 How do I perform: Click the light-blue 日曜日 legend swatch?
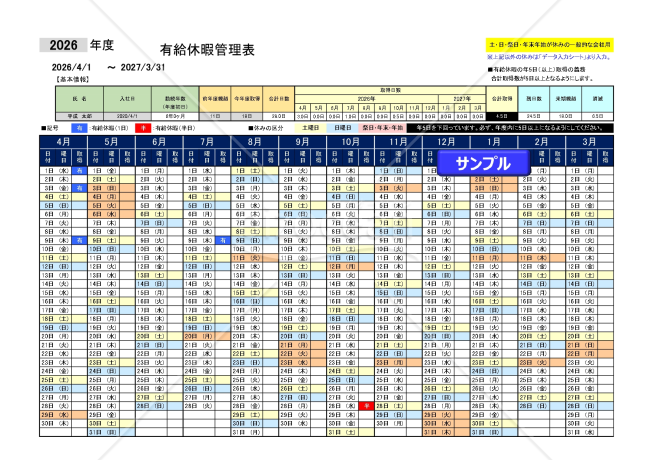pos(342,128)
